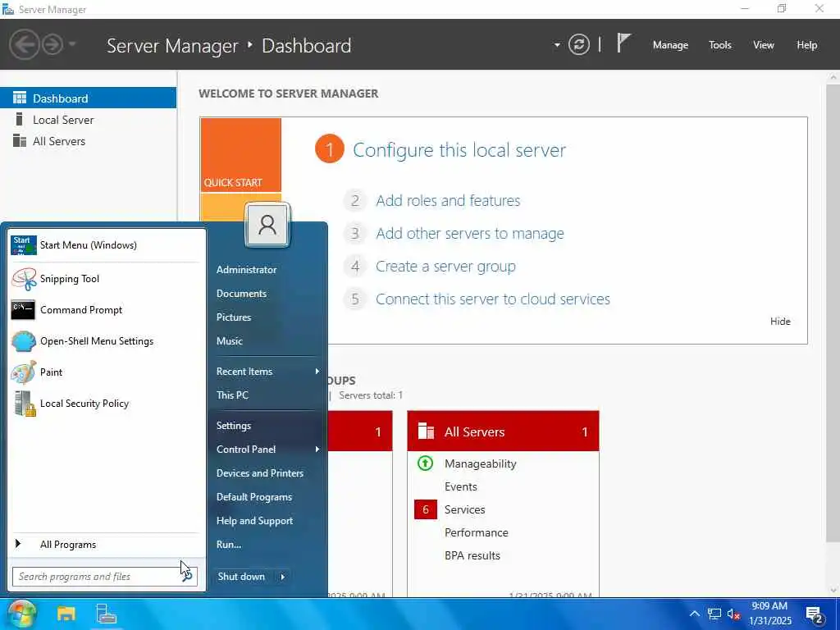
Task: Launch Start Menu (Windows) entry
Action: 106,245
